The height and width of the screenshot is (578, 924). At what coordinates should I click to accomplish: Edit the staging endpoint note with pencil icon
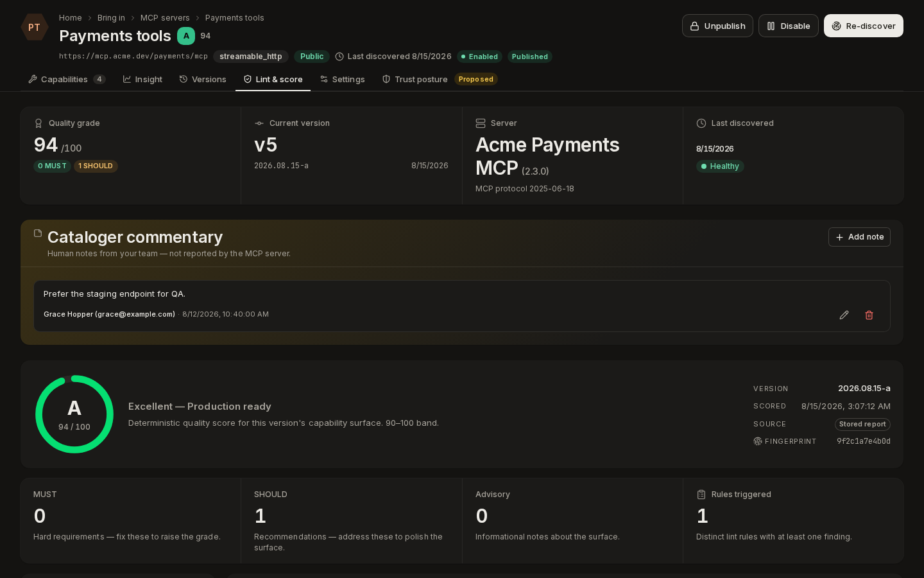(x=844, y=315)
